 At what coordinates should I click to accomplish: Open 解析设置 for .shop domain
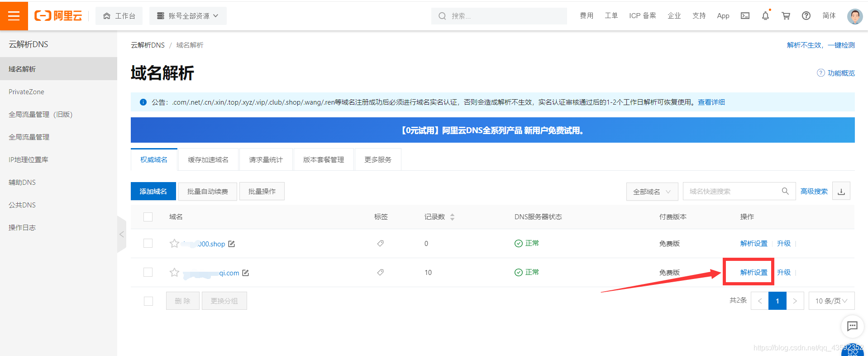(x=754, y=243)
